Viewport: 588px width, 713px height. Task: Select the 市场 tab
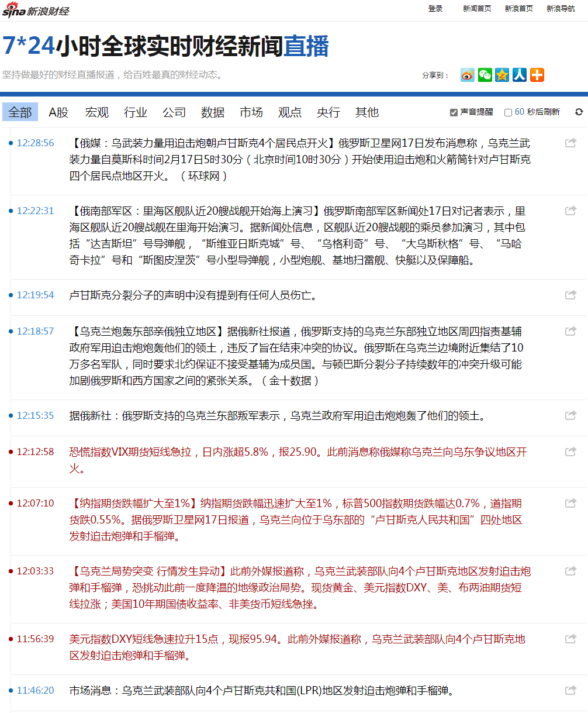tap(251, 112)
